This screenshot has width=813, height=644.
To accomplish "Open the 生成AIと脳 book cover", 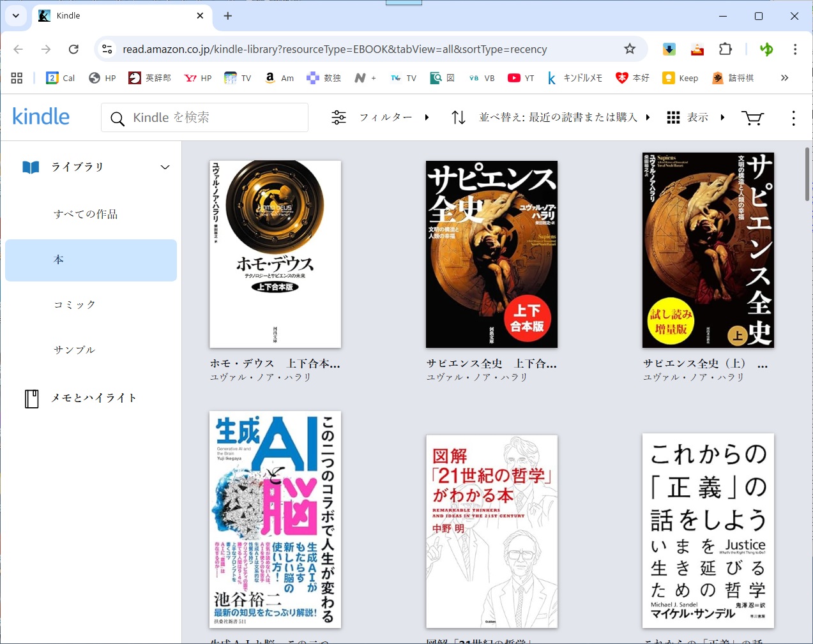I will [275, 520].
